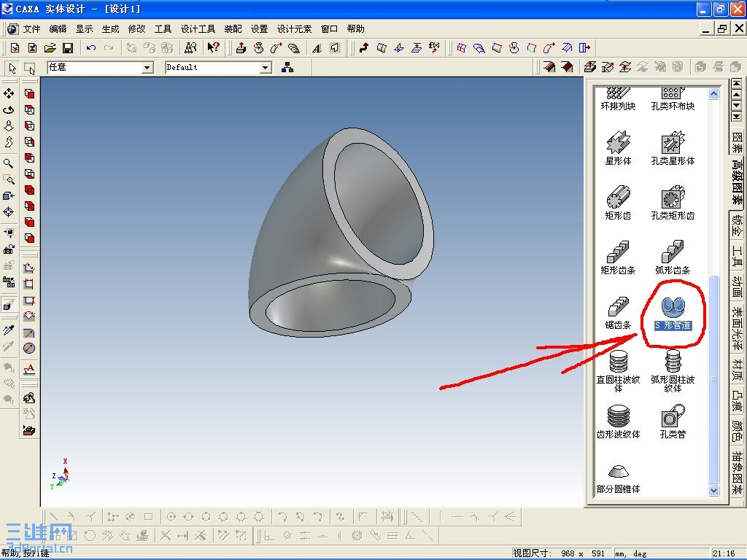Click the f(x) parameter icon
Viewport: 747px width, 560px height.
tap(434, 47)
